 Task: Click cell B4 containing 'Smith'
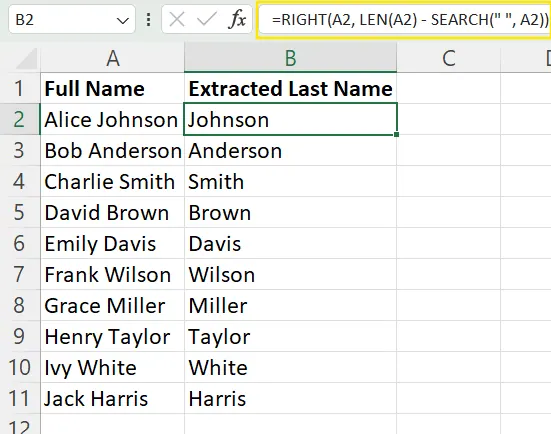point(291,181)
